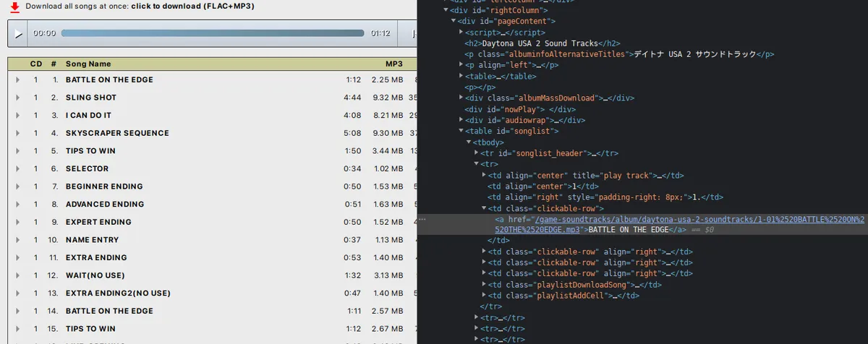
Task: Open the WAIT(NO USE) song link
Action: [x=95, y=275]
